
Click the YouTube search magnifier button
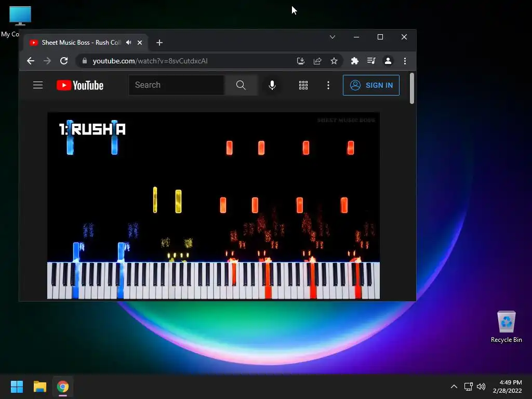coord(241,85)
